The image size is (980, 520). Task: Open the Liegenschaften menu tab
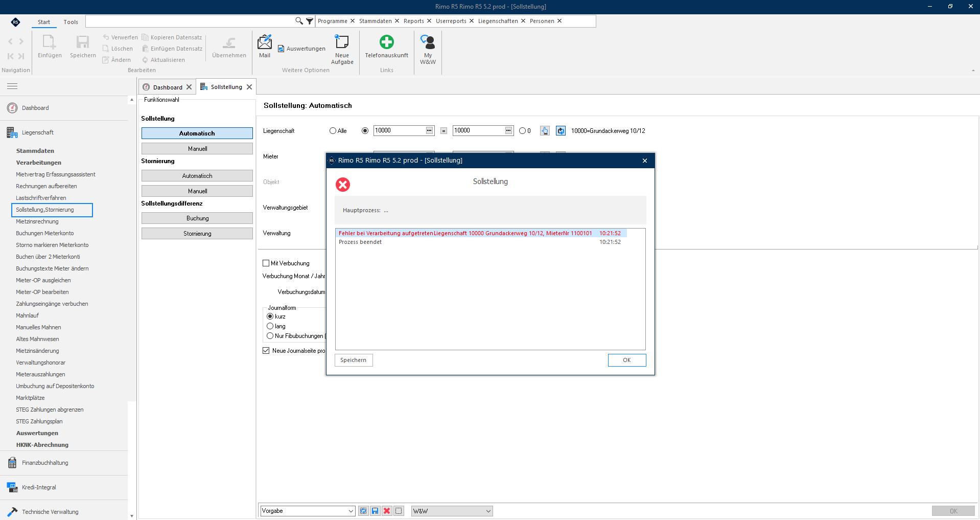click(498, 21)
